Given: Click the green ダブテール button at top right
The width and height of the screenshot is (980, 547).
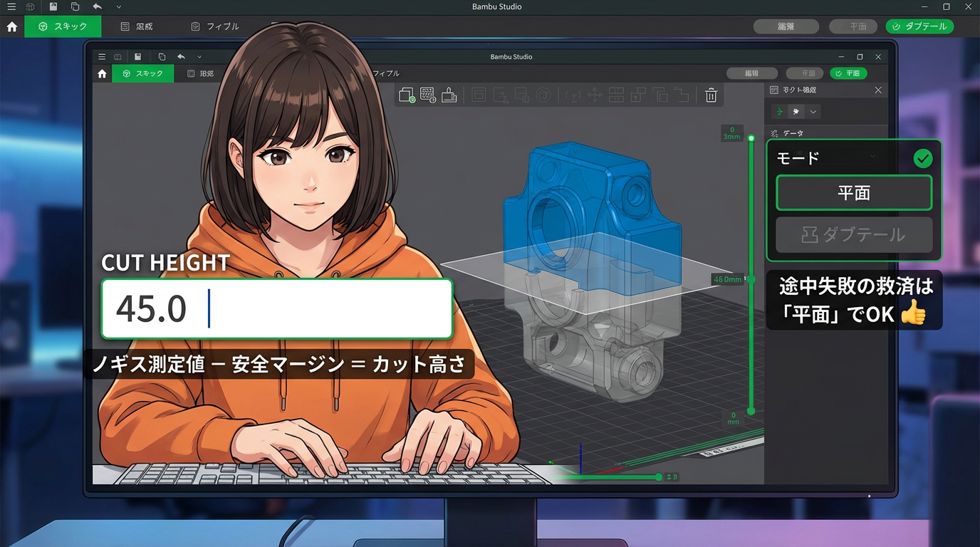Looking at the screenshot, I should click(x=919, y=26).
